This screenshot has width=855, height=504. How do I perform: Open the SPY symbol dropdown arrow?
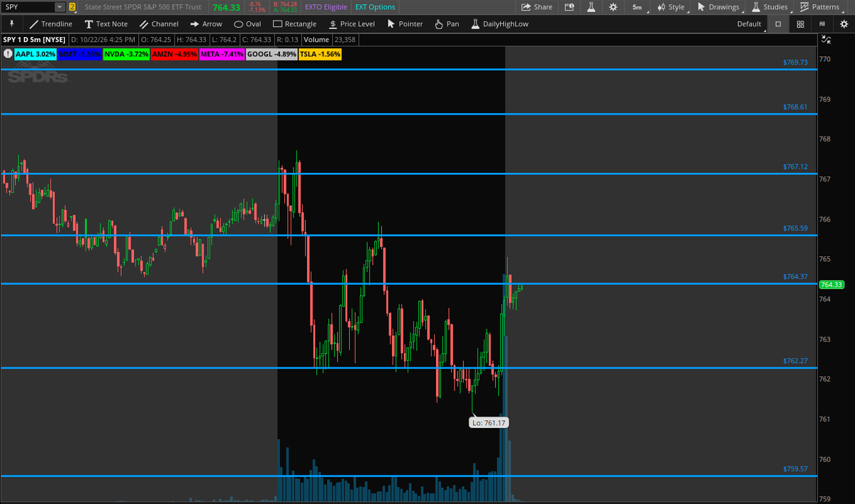[x=60, y=7]
